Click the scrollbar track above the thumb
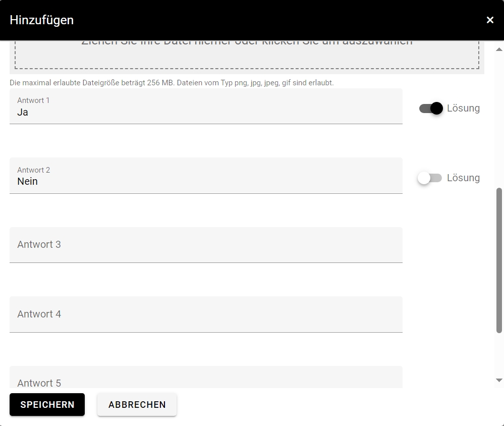 [499, 121]
